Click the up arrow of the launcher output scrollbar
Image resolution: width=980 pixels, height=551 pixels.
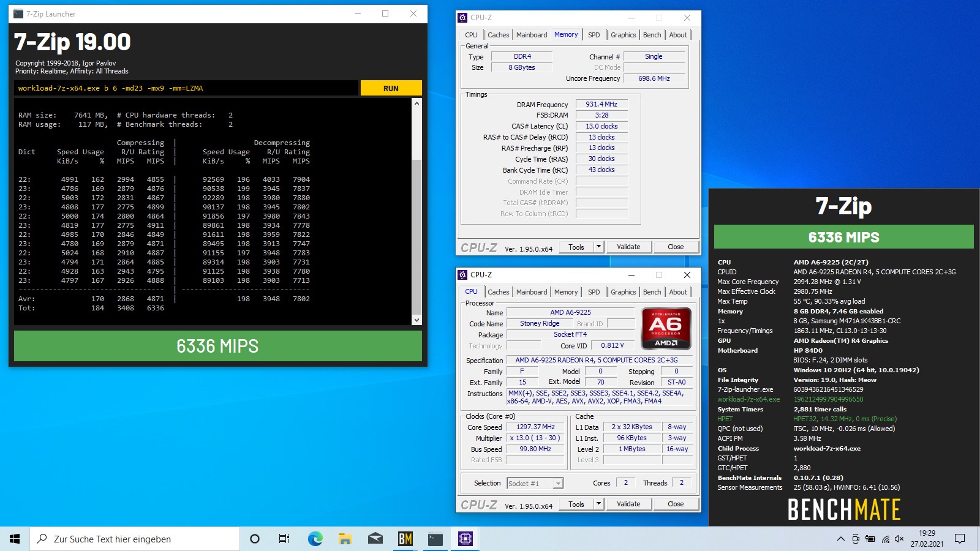tap(417, 103)
